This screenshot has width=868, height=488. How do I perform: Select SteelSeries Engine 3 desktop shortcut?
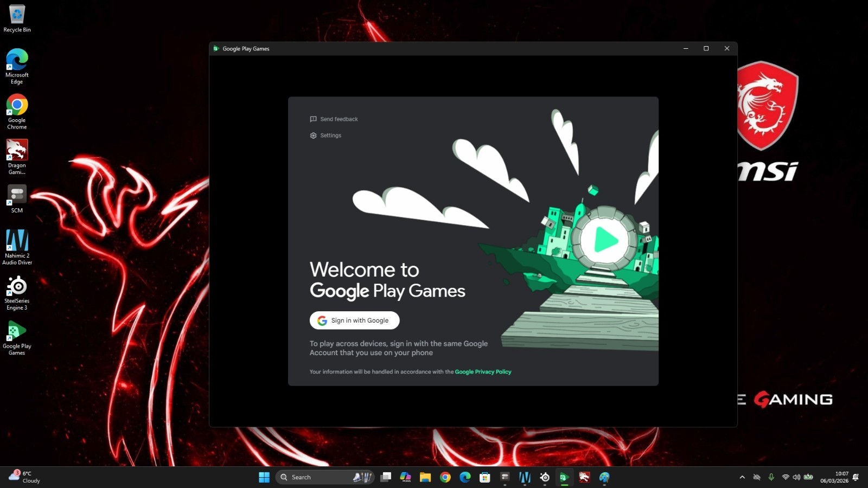17,292
